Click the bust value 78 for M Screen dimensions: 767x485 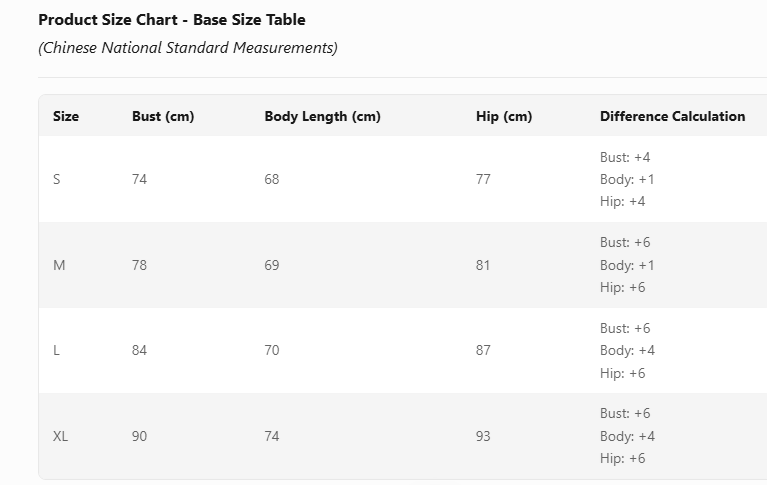point(140,265)
